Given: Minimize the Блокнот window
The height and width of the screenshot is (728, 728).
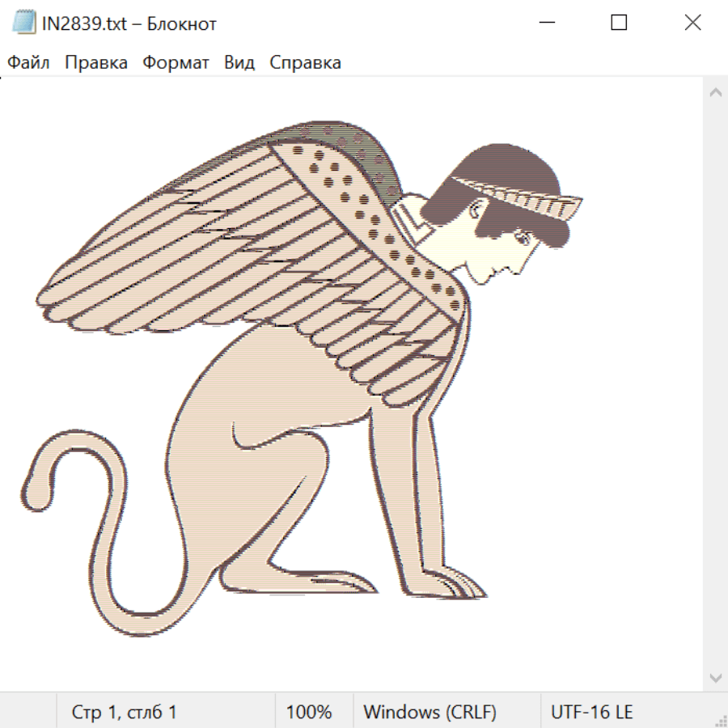Looking at the screenshot, I should coord(547,23).
